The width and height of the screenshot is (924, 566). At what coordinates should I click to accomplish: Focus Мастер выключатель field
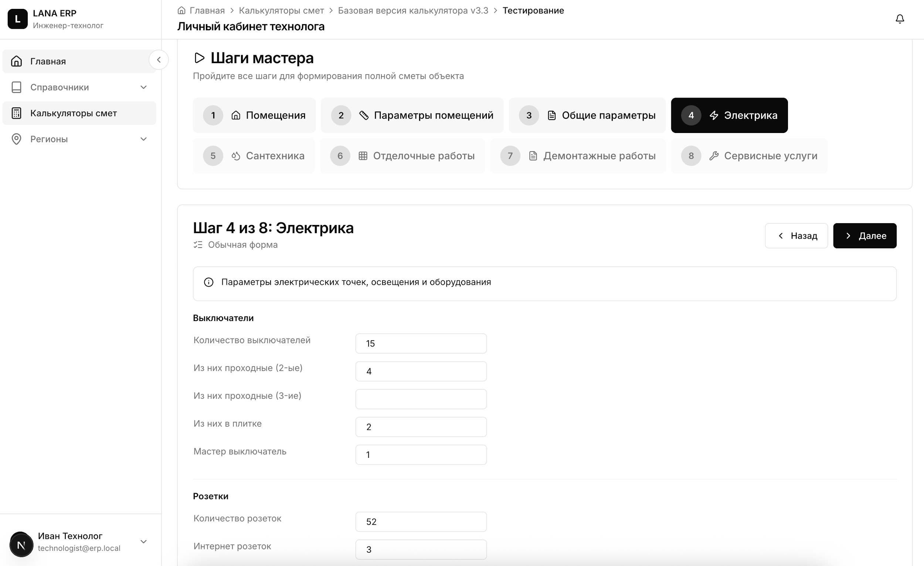click(421, 455)
